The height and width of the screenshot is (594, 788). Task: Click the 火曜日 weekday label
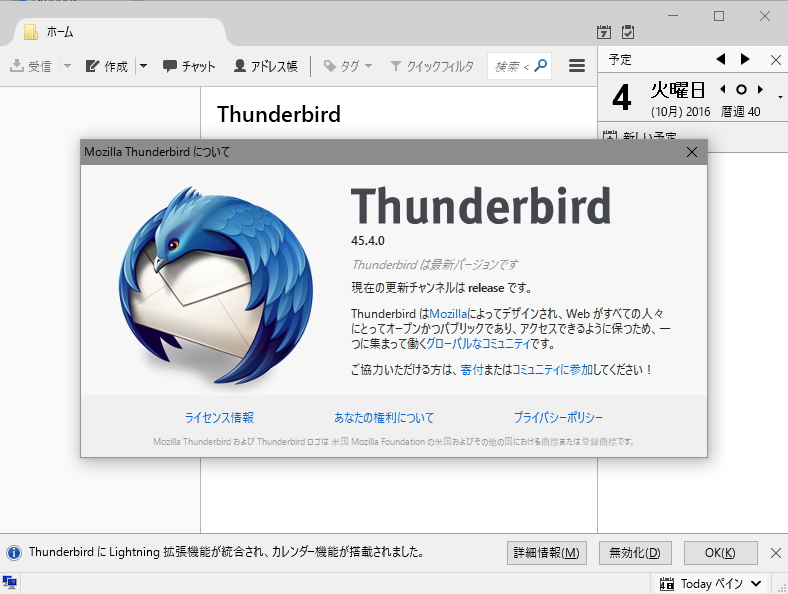coord(677,90)
